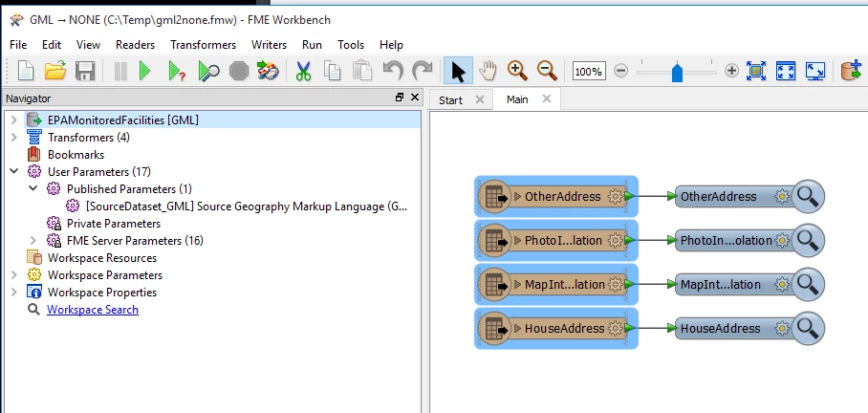This screenshot has width=868, height=413.
Task: Inspect output via OtherAddress inspector magnifier
Action: pos(808,197)
